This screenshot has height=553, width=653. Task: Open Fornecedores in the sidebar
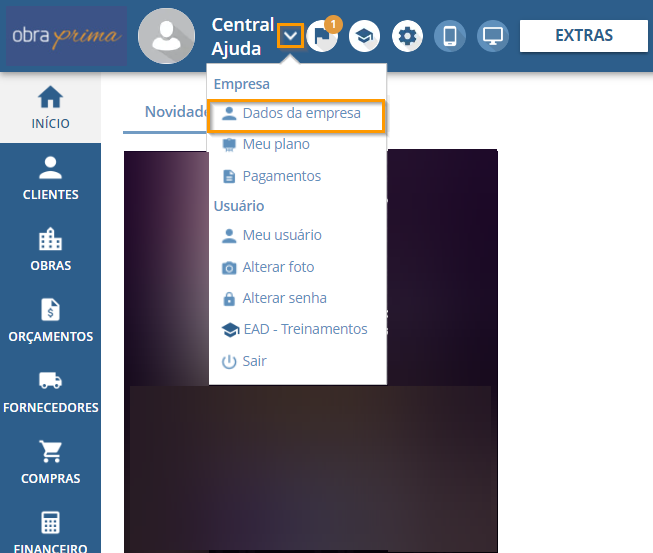[x=50, y=391]
